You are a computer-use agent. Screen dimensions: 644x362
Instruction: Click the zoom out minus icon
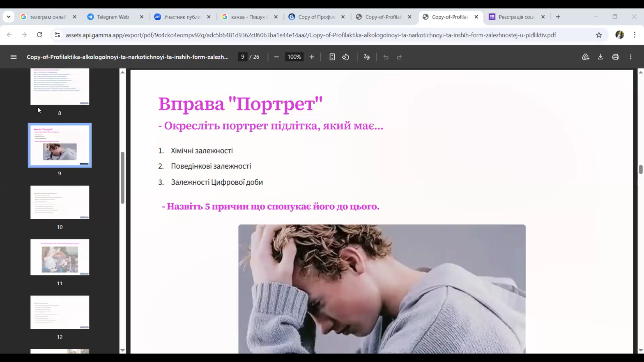click(x=276, y=57)
